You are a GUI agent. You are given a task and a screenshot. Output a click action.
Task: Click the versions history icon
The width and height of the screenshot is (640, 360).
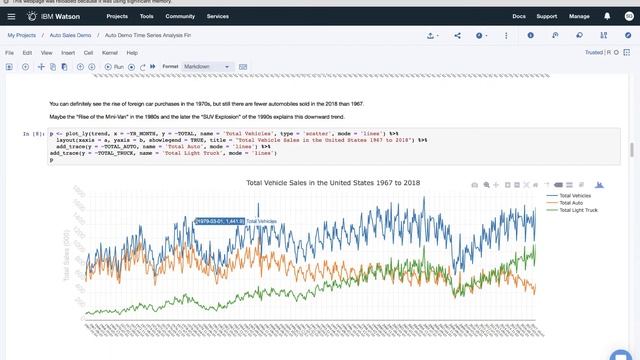coord(555,36)
